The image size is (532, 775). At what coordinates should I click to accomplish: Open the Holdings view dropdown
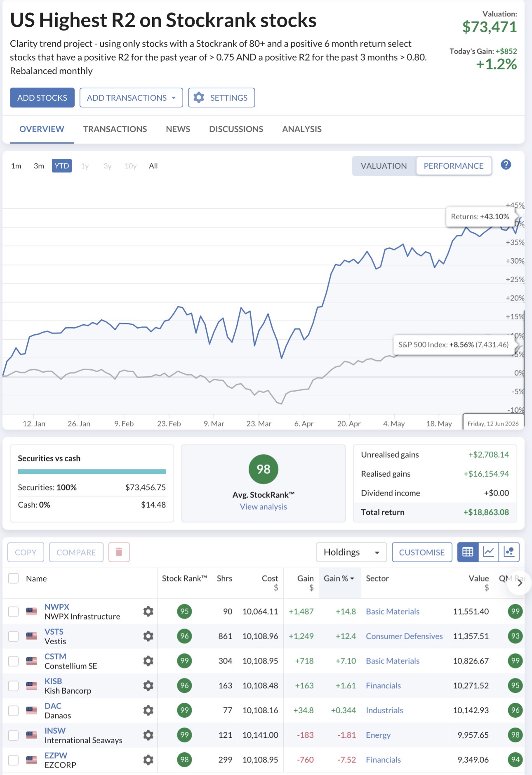(x=351, y=552)
